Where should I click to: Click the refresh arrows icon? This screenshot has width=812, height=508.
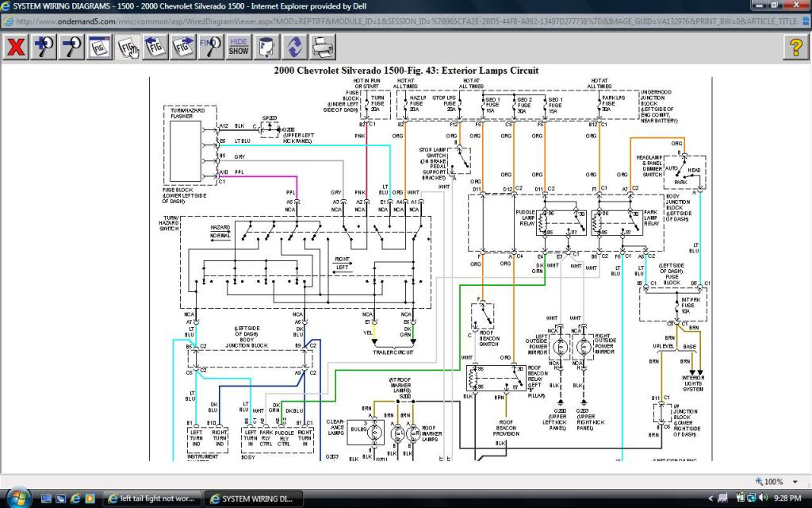(293, 46)
